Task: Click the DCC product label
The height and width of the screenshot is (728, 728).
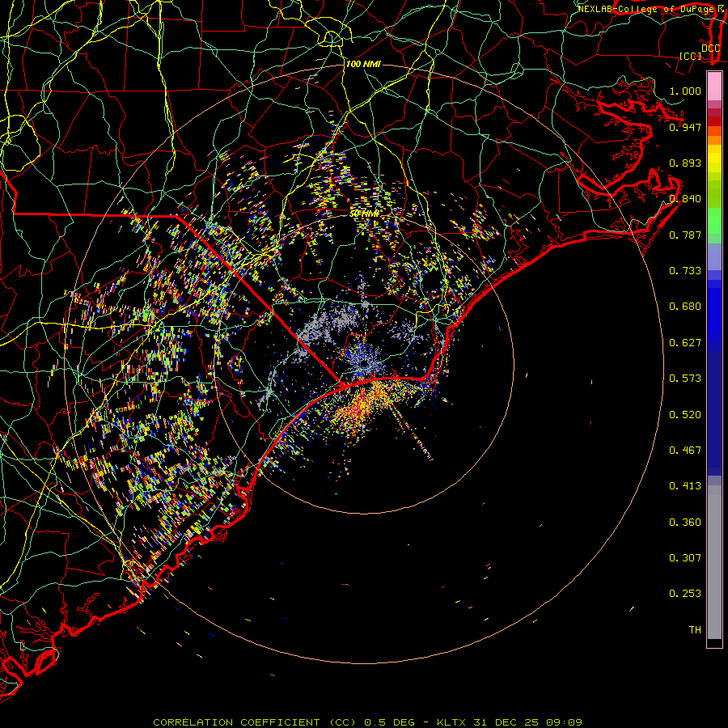Action: (x=710, y=49)
